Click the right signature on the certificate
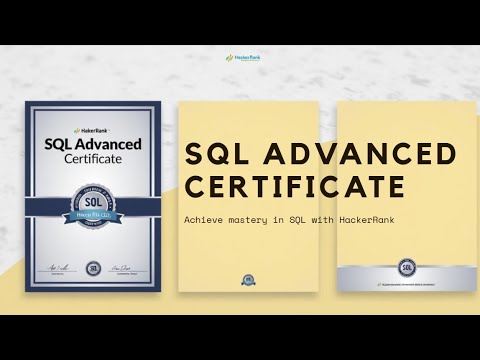The image size is (480, 360). tap(121, 268)
